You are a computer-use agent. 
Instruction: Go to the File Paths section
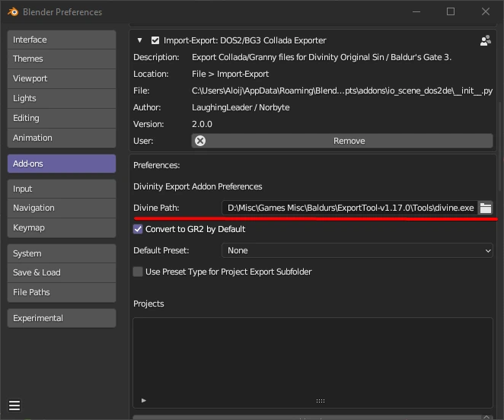tap(62, 292)
